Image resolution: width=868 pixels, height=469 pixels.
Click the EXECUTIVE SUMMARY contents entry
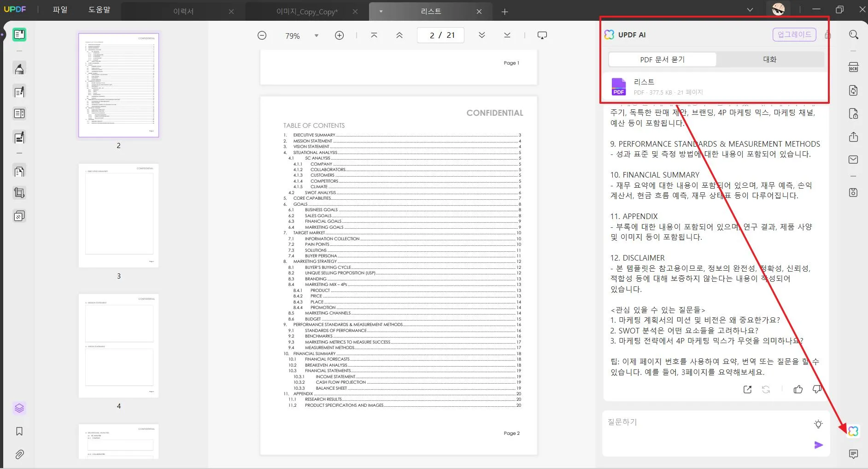(x=403, y=135)
